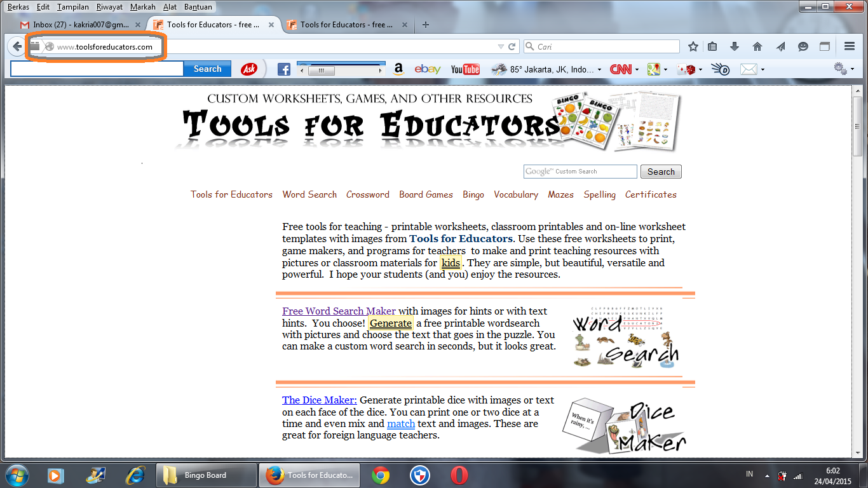
Task: Open the Amazon toolbar icon
Action: tap(398, 69)
